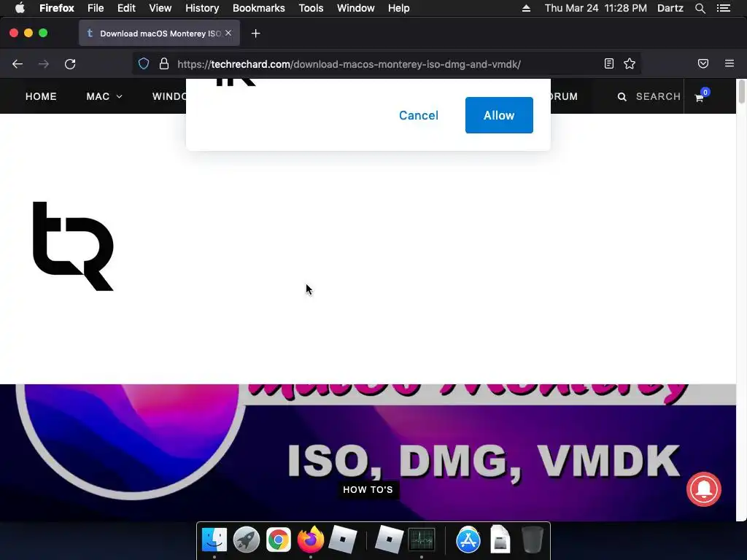Click the macOS Monterey ISO DMG VMDK banner

[368, 452]
